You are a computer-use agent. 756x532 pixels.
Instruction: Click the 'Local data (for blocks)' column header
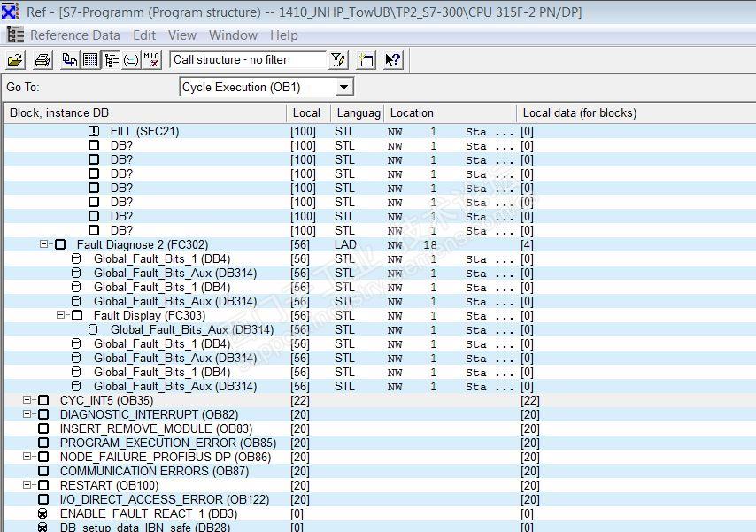coord(636,113)
